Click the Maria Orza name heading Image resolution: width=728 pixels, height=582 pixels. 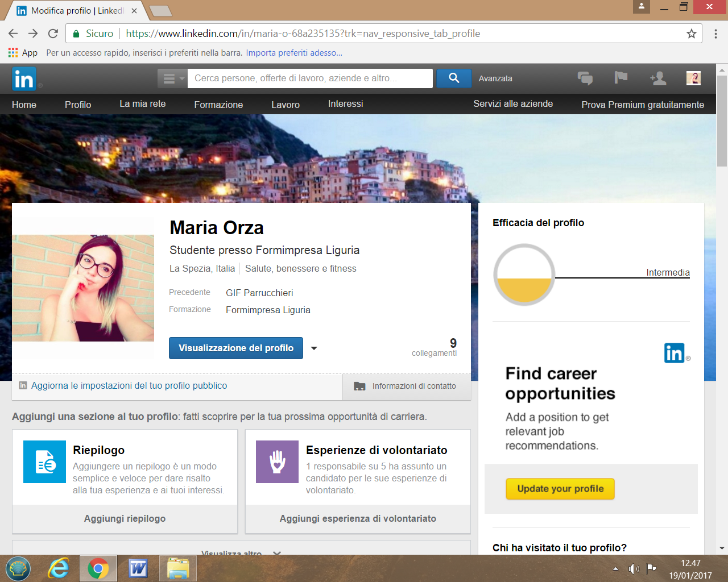point(217,228)
